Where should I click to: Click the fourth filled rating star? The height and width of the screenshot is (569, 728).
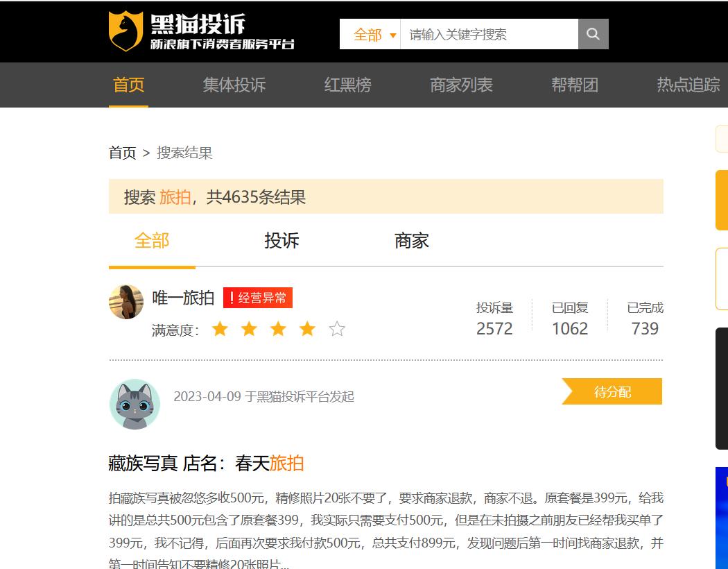(307, 328)
